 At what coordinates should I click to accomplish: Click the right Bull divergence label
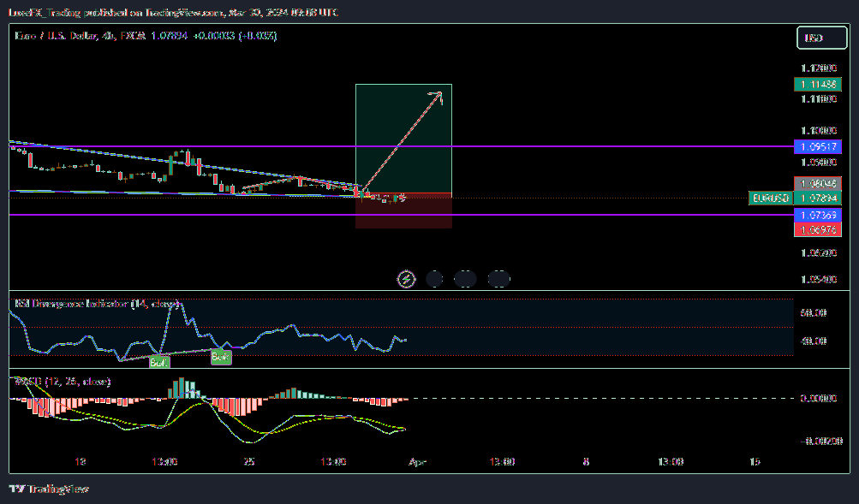tap(221, 358)
